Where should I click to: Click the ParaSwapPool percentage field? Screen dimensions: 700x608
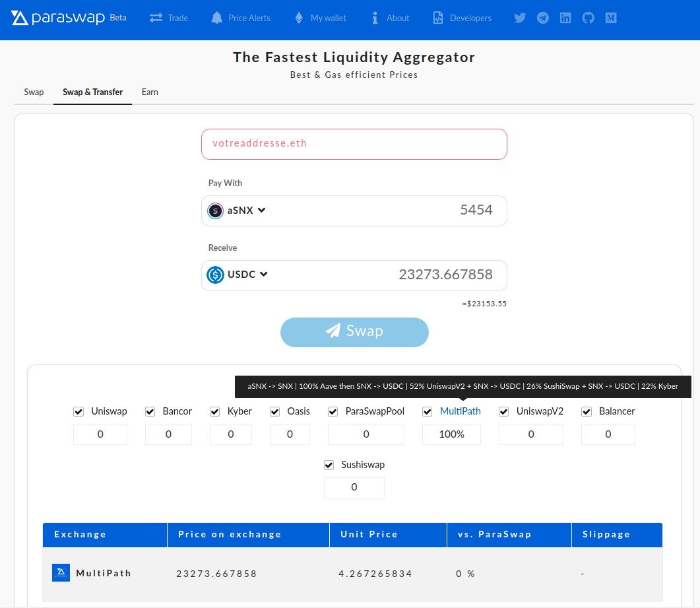click(x=366, y=434)
